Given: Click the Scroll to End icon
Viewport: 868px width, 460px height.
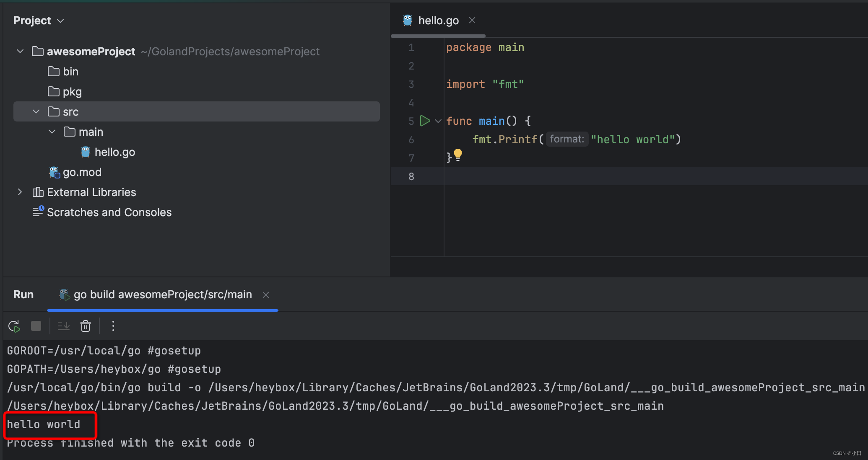Looking at the screenshot, I should coord(63,326).
